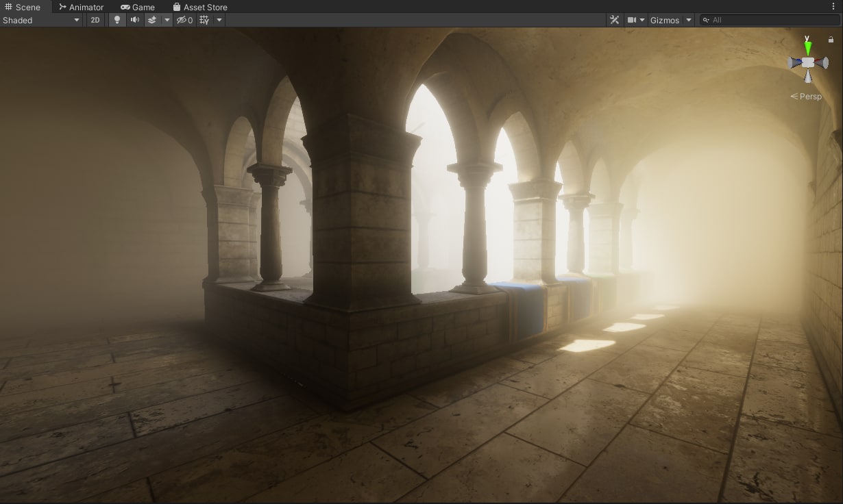Viewport: 843px width, 504px height.
Task: Open component editor tools wrench icon
Action: (614, 20)
